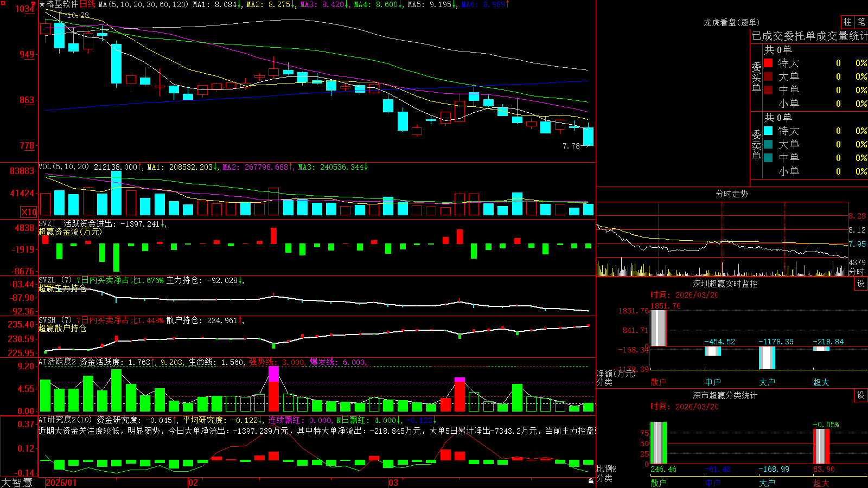Open the MA(5,10,20,30,60,120) indicator parameters
Image resolution: width=868 pixels, height=488 pixels.
(x=143, y=4)
